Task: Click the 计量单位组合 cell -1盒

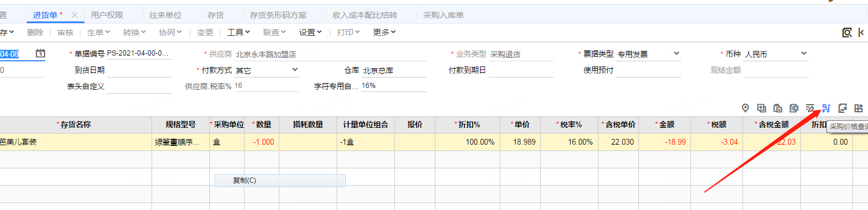Action: point(366,142)
